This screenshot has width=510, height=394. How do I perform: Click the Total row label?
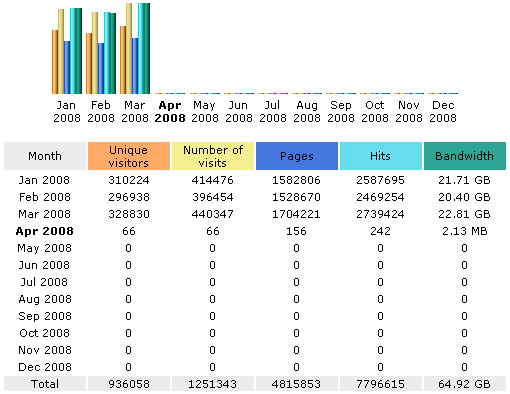pos(45,384)
